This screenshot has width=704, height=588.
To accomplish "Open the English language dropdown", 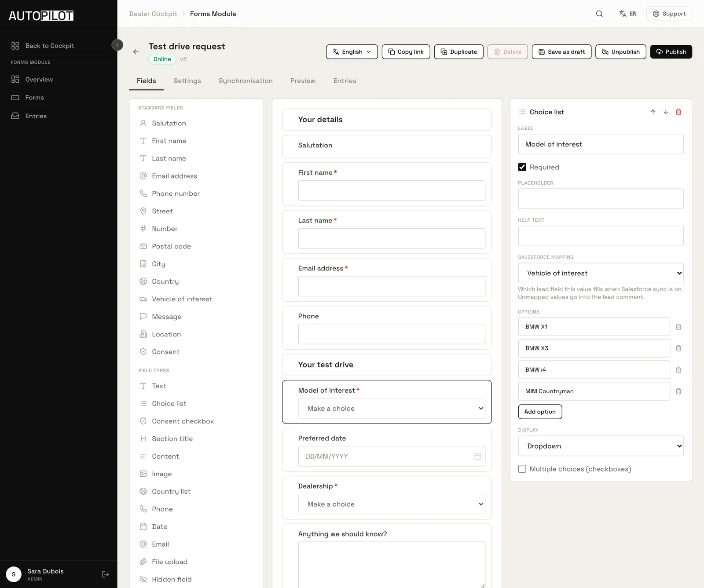I will [x=352, y=52].
